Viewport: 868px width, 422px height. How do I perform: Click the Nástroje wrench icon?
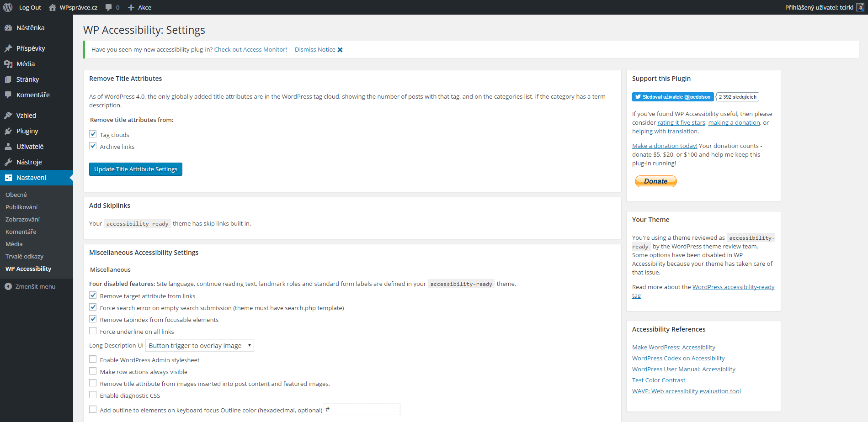coord(8,162)
